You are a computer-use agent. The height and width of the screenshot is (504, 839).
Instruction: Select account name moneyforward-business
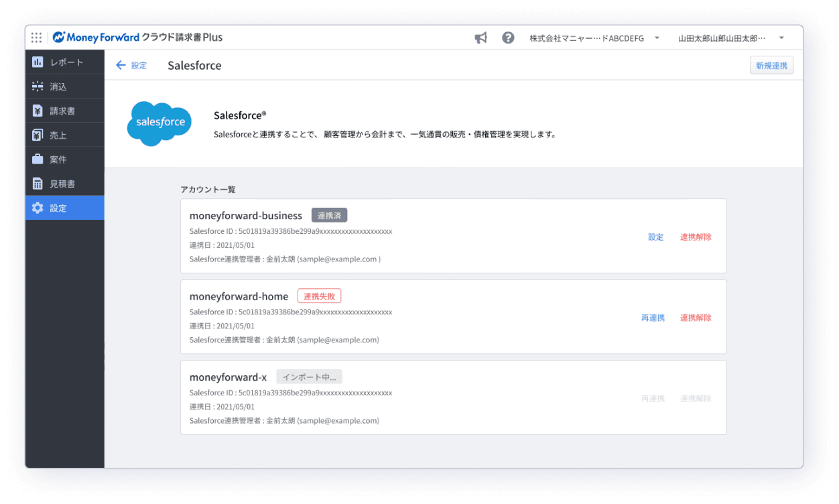pos(246,216)
